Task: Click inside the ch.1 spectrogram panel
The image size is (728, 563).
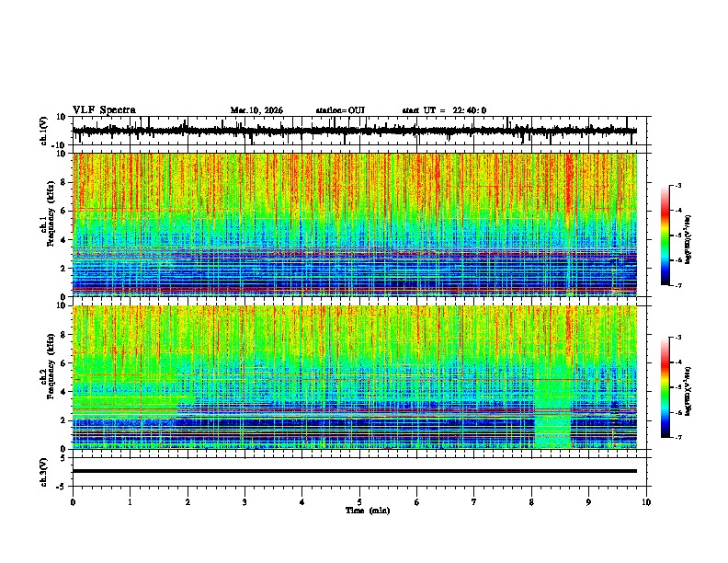Action: click(x=355, y=224)
